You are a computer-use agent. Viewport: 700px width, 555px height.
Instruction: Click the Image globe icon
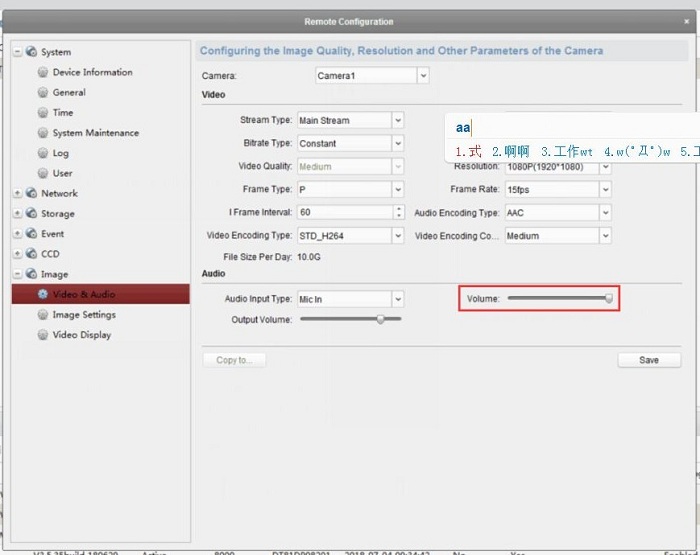click(x=31, y=274)
